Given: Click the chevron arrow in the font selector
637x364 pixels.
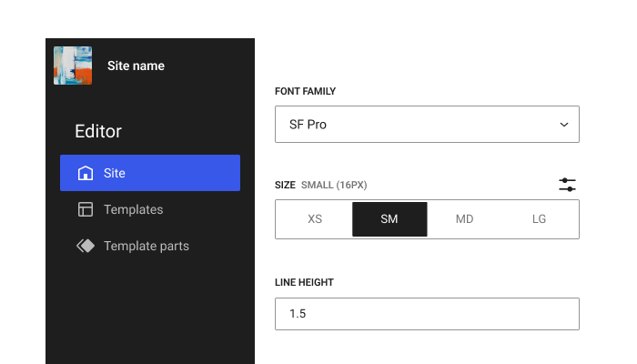Looking at the screenshot, I should click(564, 125).
